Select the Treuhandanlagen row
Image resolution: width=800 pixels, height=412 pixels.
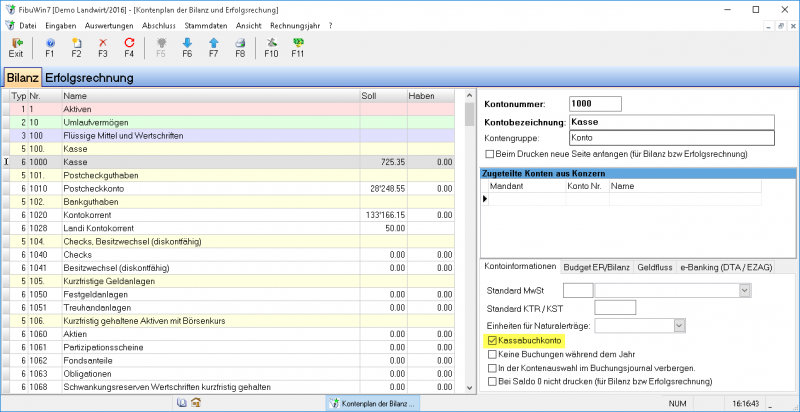click(x=228, y=308)
